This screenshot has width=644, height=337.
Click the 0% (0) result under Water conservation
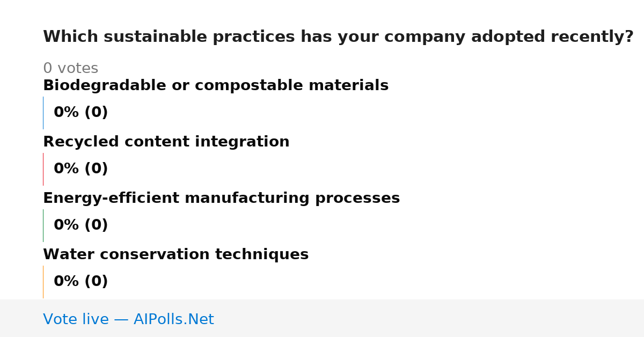[x=81, y=282]
